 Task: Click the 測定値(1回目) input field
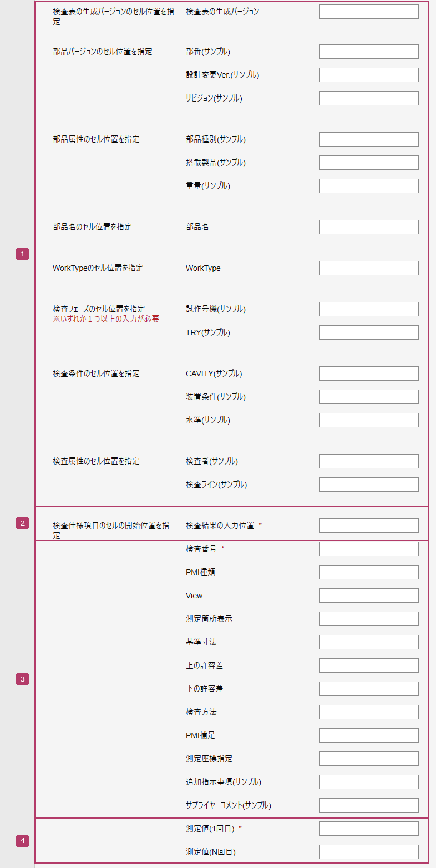point(368,829)
